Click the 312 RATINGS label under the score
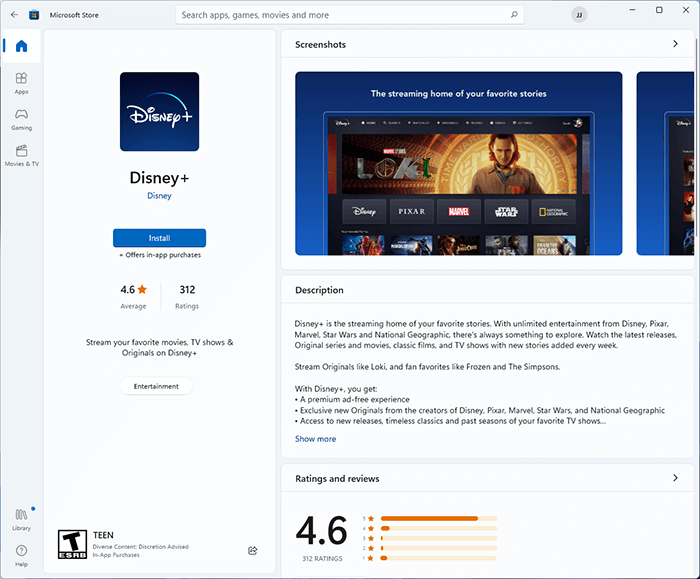 coord(322,558)
